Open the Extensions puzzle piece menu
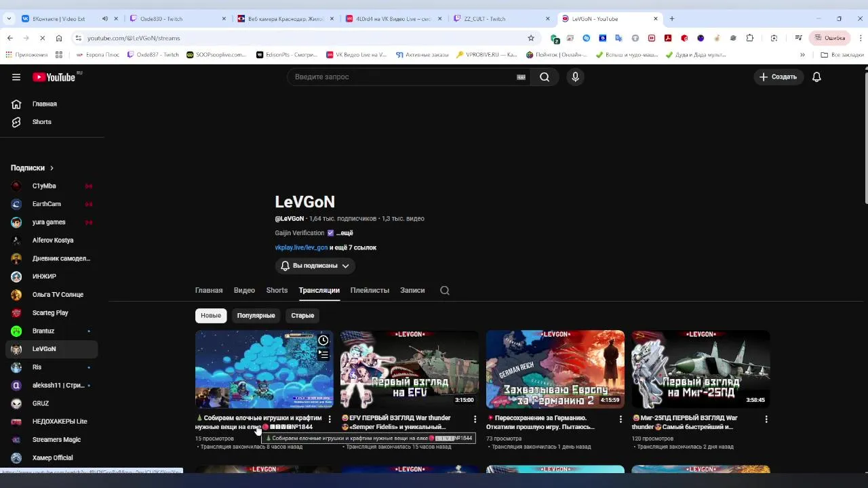868x488 pixels. [749, 39]
